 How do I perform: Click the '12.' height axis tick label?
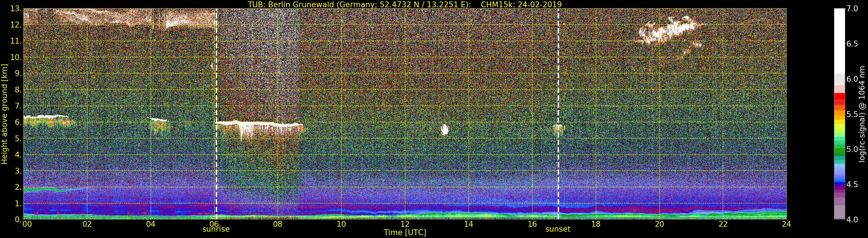pos(16,25)
